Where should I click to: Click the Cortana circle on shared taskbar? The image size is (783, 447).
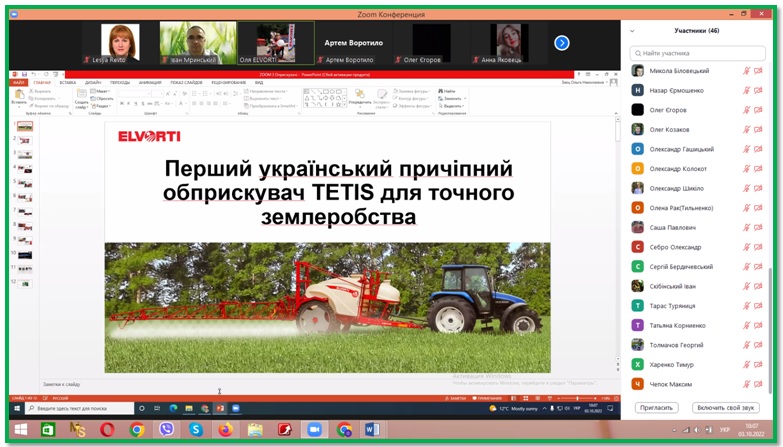(x=142, y=409)
